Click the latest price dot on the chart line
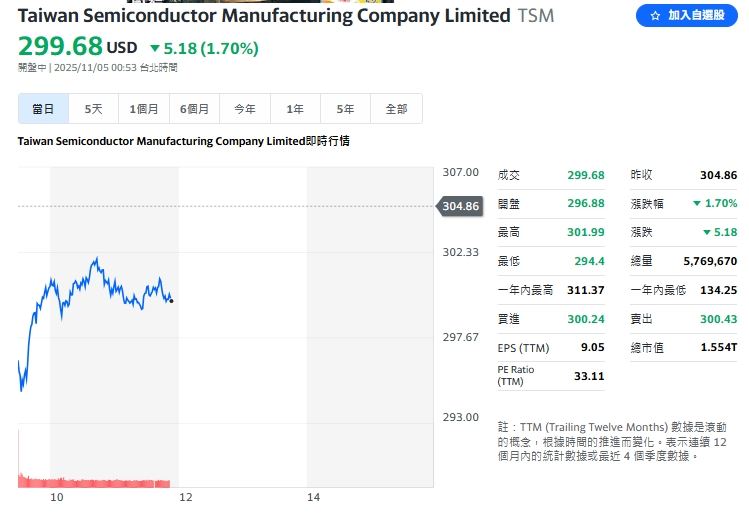 coord(171,300)
